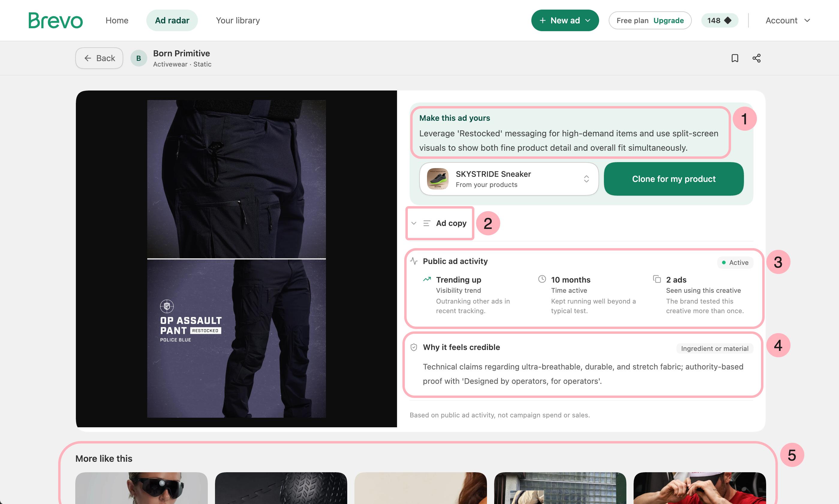Image resolution: width=839 pixels, height=504 pixels.
Task: Click the Upgrade link
Action: (x=668, y=20)
